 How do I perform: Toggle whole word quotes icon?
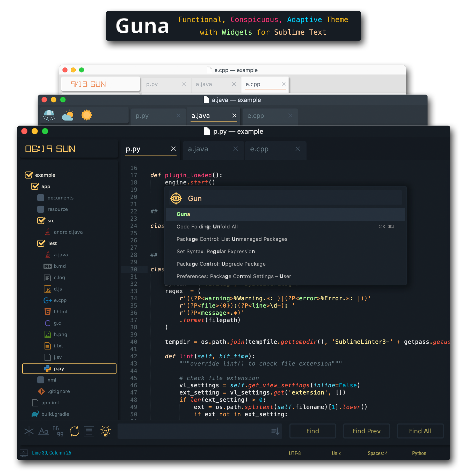coord(58,431)
